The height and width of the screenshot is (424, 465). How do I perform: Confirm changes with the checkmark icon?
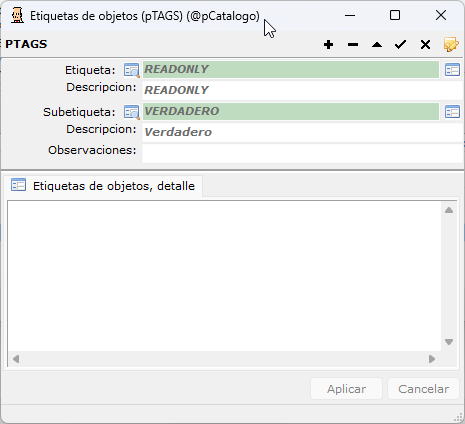pyautogui.click(x=400, y=45)
